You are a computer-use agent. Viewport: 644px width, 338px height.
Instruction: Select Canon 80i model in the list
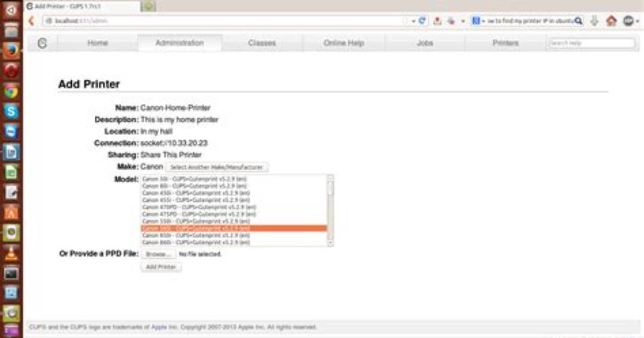point(234,186)
